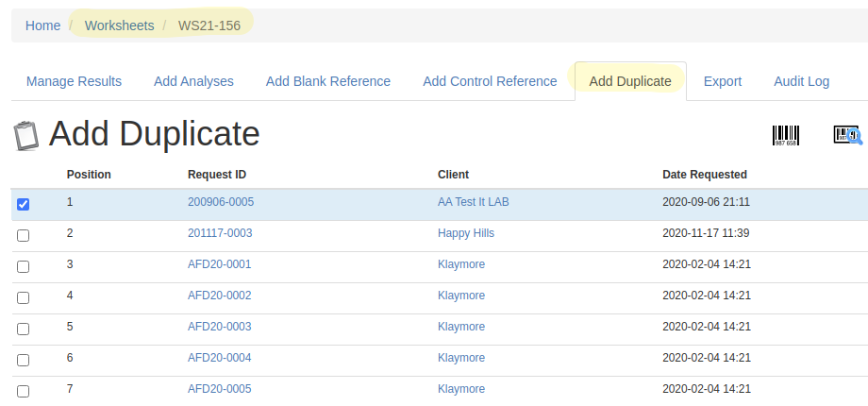Viewport: 868px width, 406px height.
Task: Navigate to Home in the breadcrumb
Action: click(42, 25)
